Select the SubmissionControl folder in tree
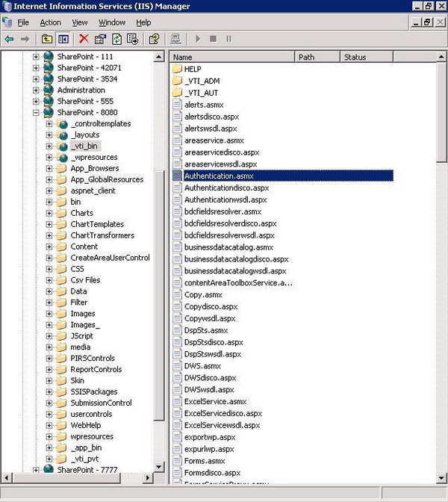This screenshot has width=448, height=502. pos(101,403)
